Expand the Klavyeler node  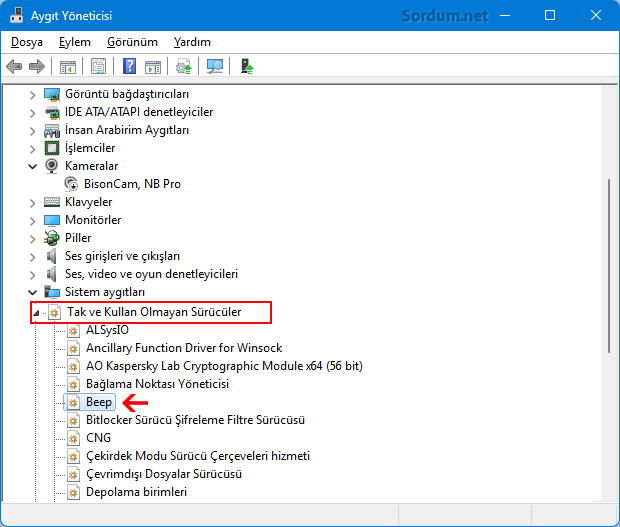(x=32, y=203)
